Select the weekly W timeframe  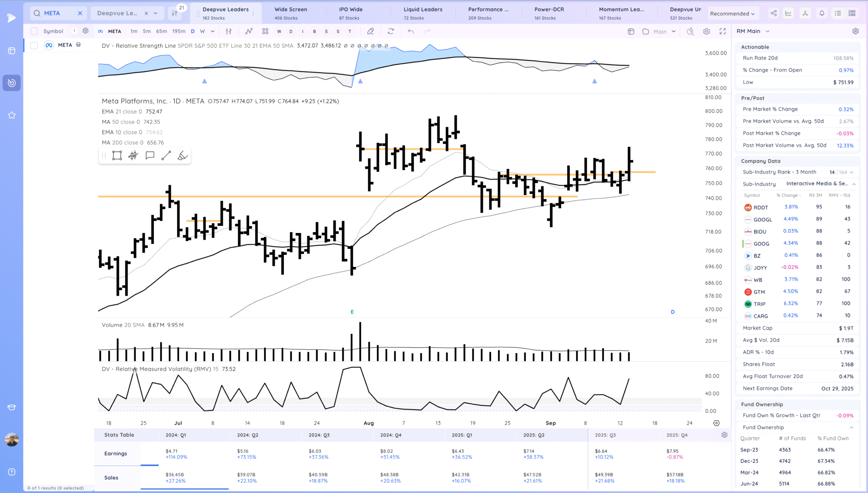point(202,31)
